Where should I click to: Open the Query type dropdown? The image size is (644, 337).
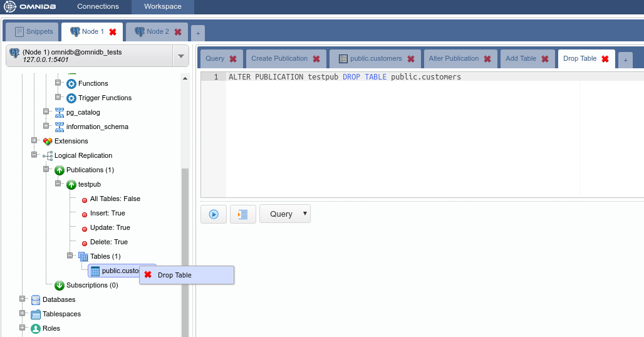pyautogui.click(x=285, y=214)
